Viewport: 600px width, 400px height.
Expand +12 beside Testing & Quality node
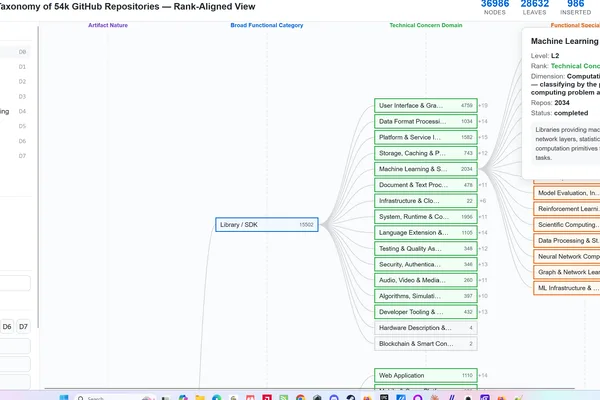tap(483, 249)
